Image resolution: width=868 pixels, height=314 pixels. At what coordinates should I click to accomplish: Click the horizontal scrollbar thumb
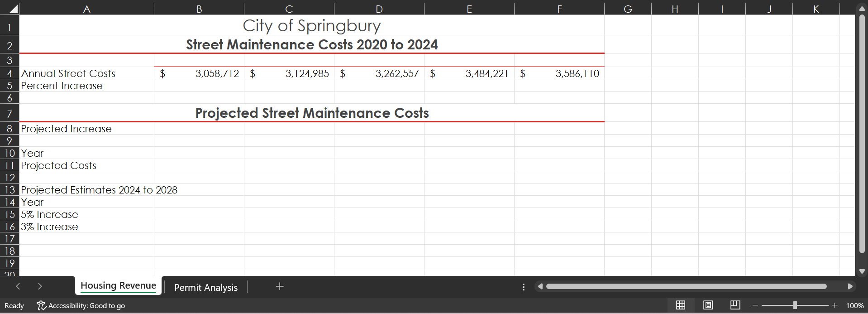[686, 286]
